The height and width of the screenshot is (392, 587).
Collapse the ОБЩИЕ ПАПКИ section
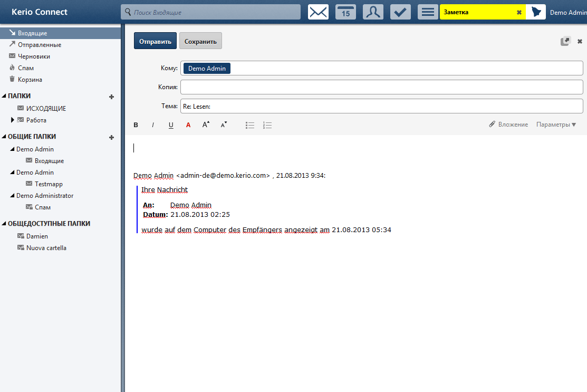point(4,136)
